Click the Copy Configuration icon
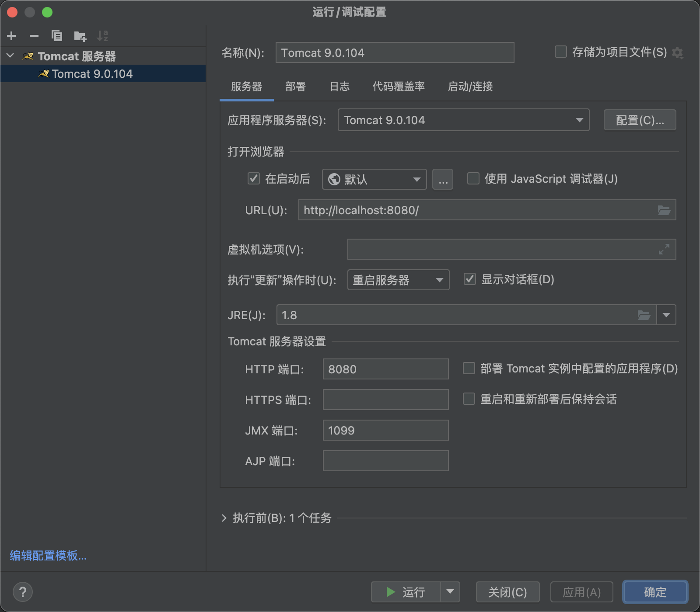Viewport: 700px width, 612px height. [x=57, y=36]
